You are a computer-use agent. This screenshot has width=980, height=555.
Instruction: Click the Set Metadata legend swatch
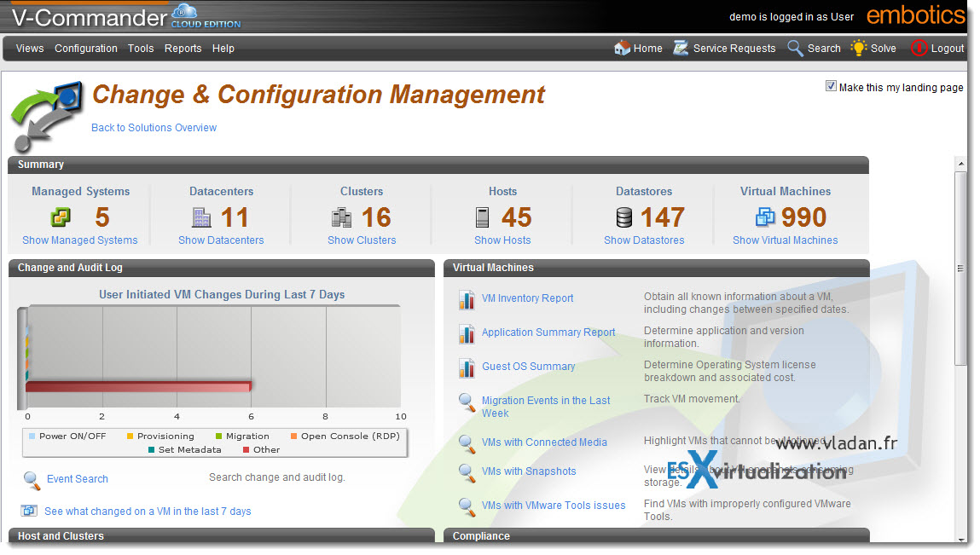[x=151, y=450]
